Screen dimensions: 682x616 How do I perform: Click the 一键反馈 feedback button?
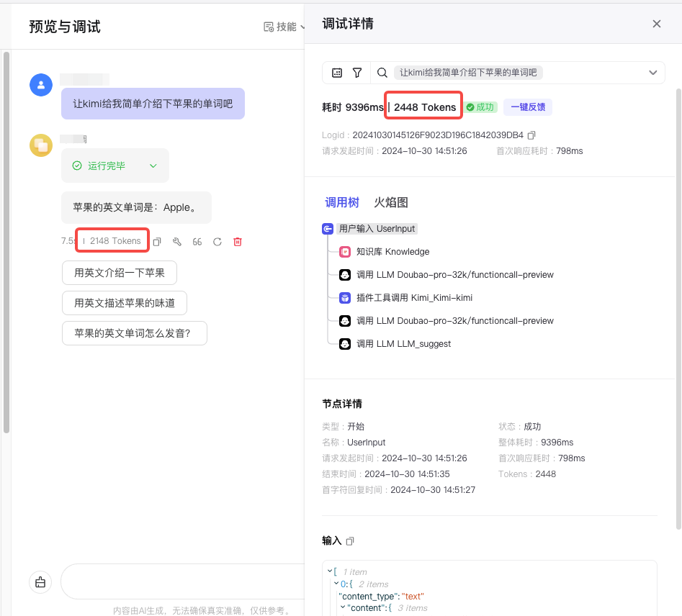(x=528, y=107)
